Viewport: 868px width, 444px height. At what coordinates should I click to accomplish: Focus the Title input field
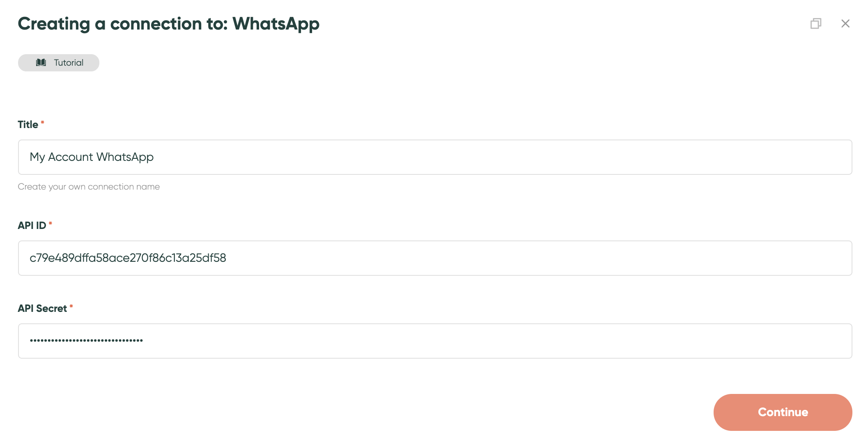click(435, 157)
